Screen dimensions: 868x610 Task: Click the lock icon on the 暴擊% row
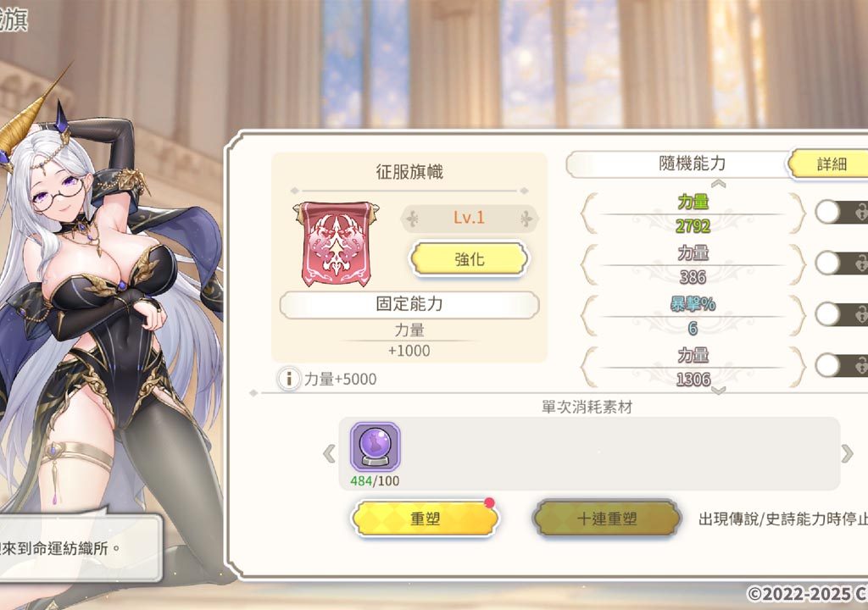click(x=861, y=313)
